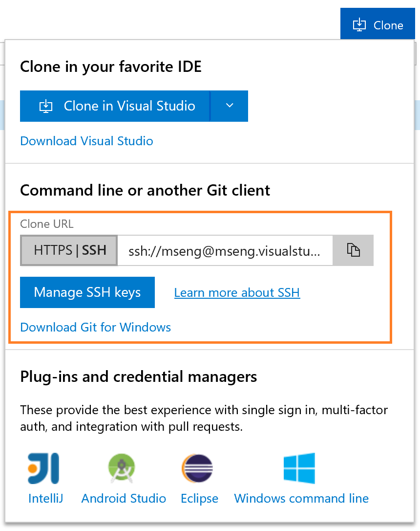Expand the Clone in Visual Studio dropdown arrow

point(230,106)
